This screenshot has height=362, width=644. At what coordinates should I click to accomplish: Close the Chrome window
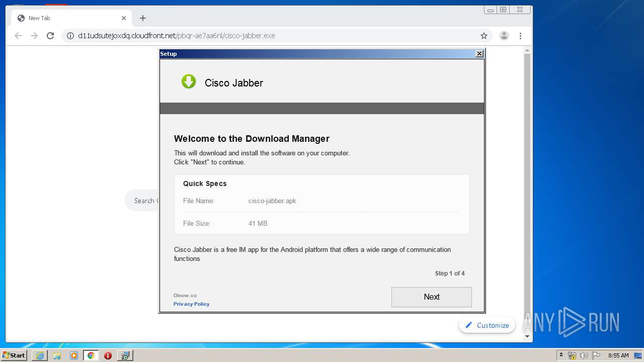click(520, 10)
